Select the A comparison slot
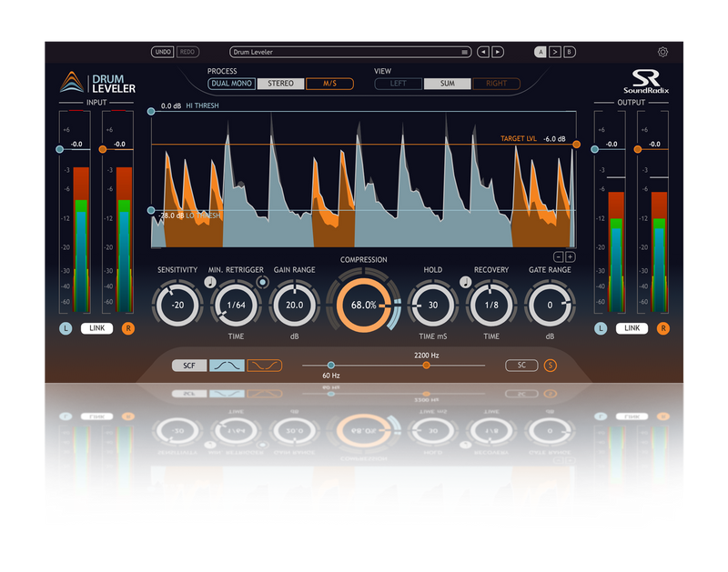The image size is (728, 572). pos(541,52)
